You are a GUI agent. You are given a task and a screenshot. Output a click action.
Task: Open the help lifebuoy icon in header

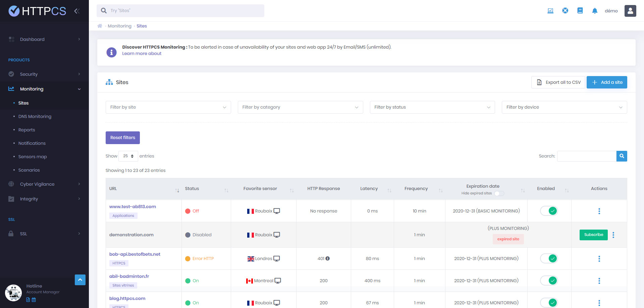(565, 11)
